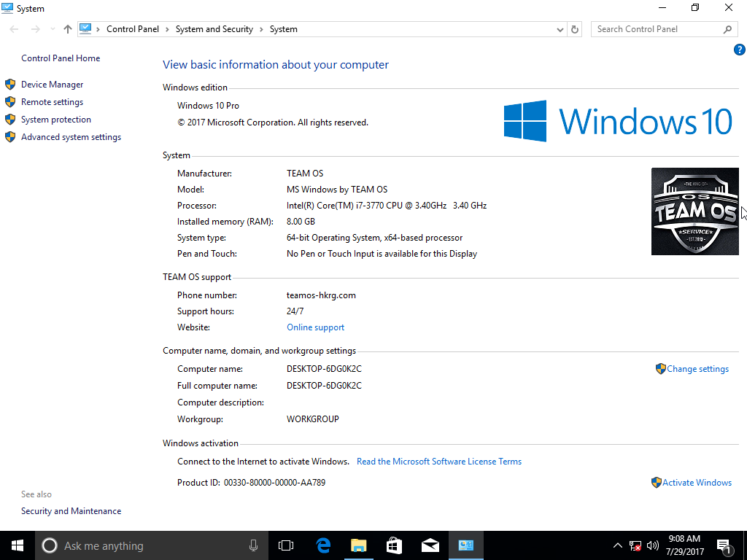
Task: Click the Control Panel taskbar icon
Action: (x=466, y=545)
